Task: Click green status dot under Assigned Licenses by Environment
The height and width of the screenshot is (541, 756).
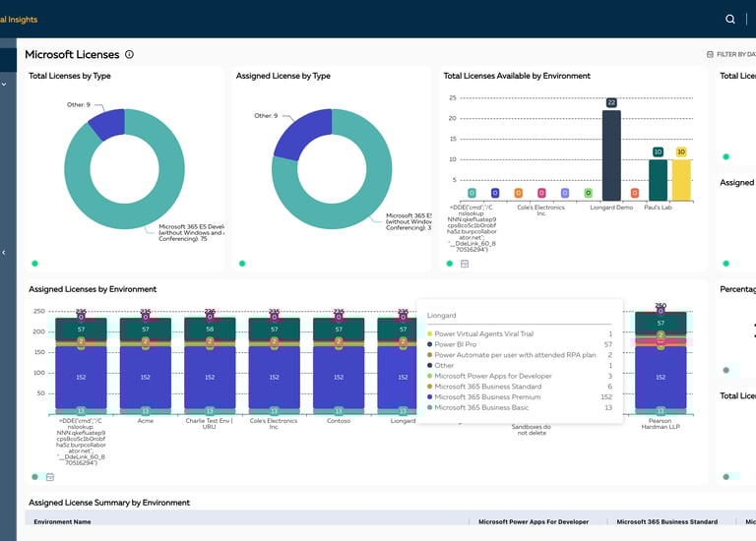Action: pos(34,477)
